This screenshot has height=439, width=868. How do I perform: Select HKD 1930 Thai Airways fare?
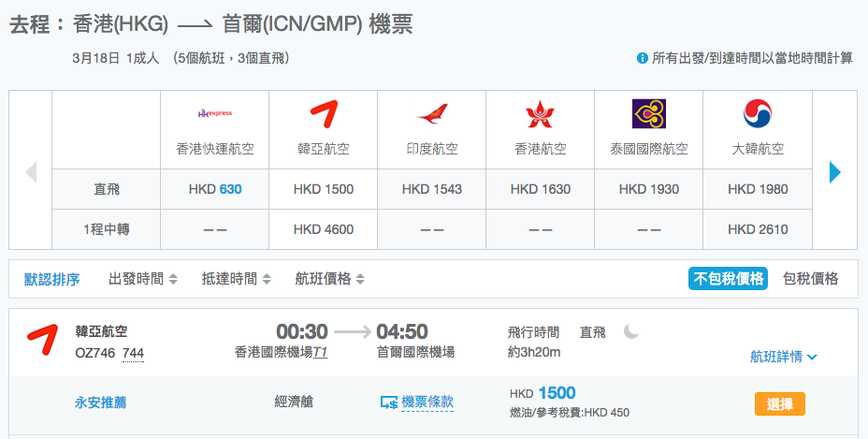tap(649, 189)
